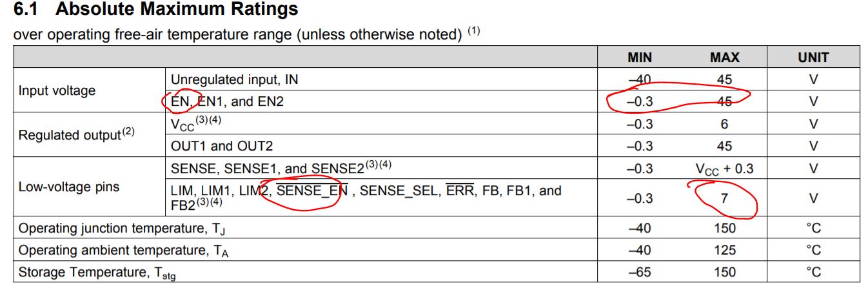Click the circled 'EN, EN1, and EN2' text
The image size is (868, 290).
pyautogui.click(x=226, y=101)
